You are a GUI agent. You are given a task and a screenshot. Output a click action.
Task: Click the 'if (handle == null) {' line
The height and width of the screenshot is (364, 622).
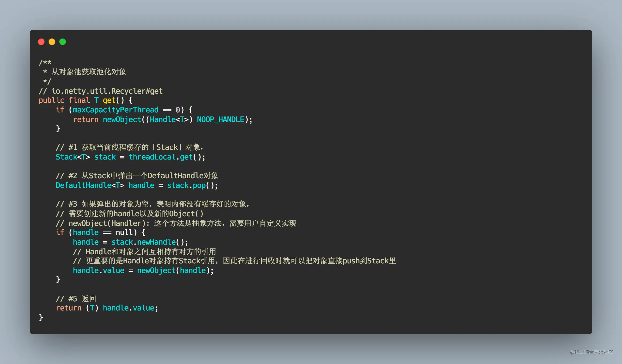pyautogui.click(x=101, y=232)
